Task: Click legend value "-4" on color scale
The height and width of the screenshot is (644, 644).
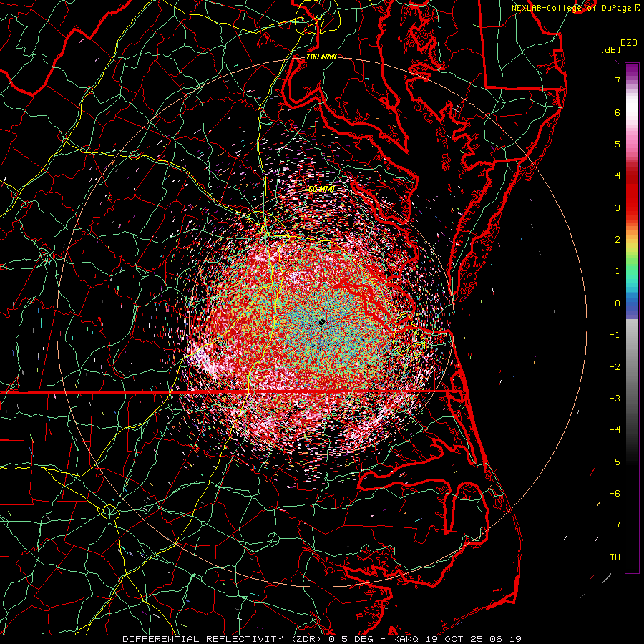Action: click(615, 430)
